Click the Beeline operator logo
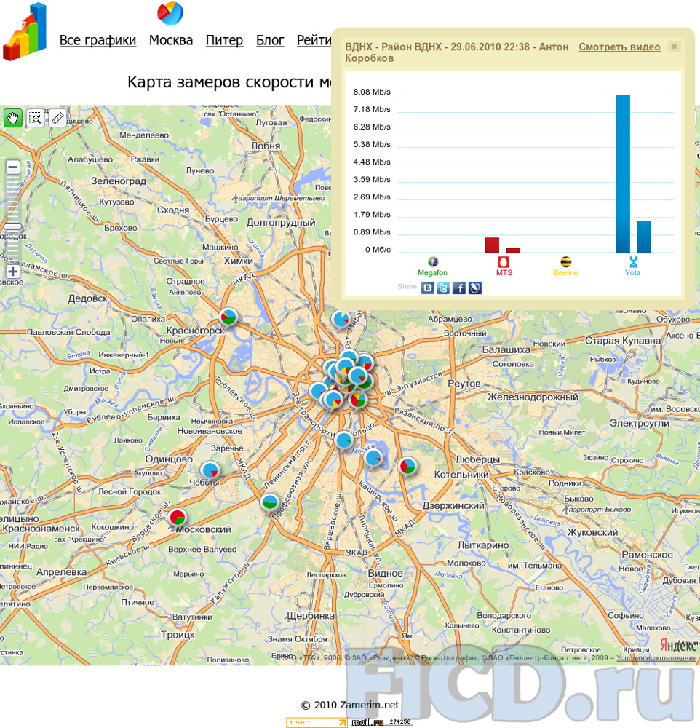Image resolution: width=700 pixels, height=728 pixels. (x=566, y=262)
